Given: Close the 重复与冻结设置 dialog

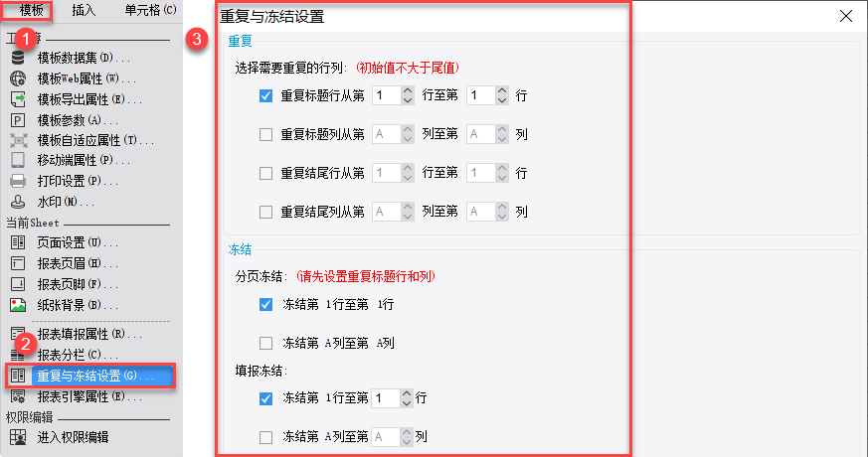Looking at the screenshot, I should pyautogui.click(x=846, y=16).
